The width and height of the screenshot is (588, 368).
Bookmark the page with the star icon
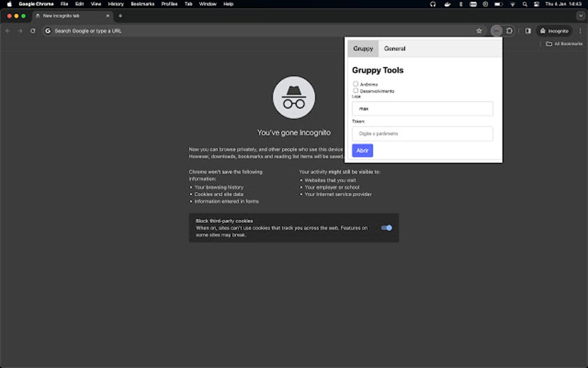(x=479, y=31)
